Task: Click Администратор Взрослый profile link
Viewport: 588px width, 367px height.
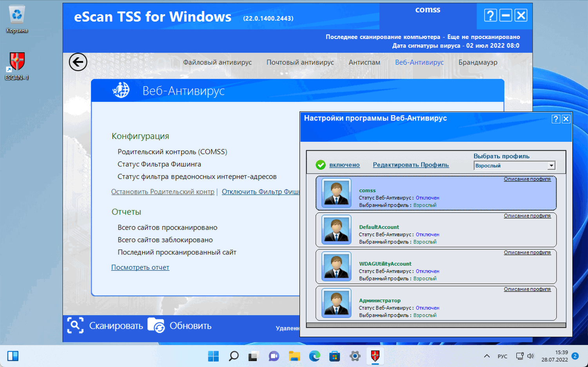Action: 425,315
